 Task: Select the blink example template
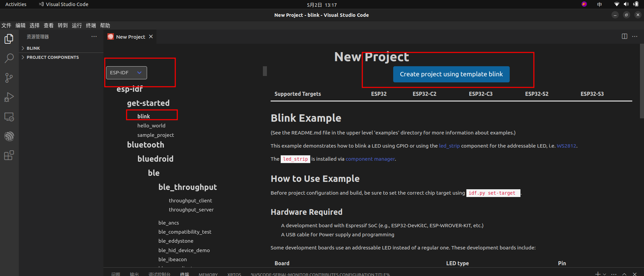tap(144, 116)
